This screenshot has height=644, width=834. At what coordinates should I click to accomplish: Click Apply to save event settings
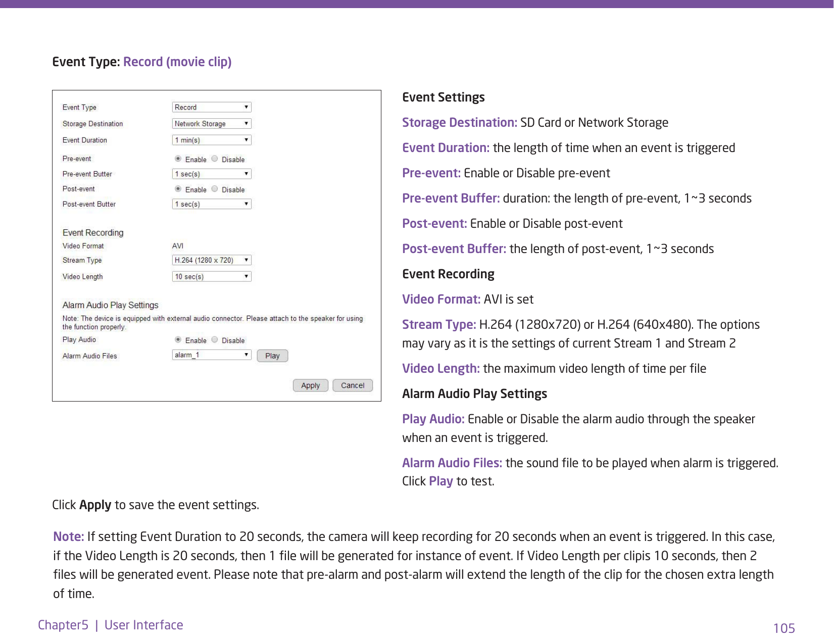pyautogui.click(x=311, y=385)
